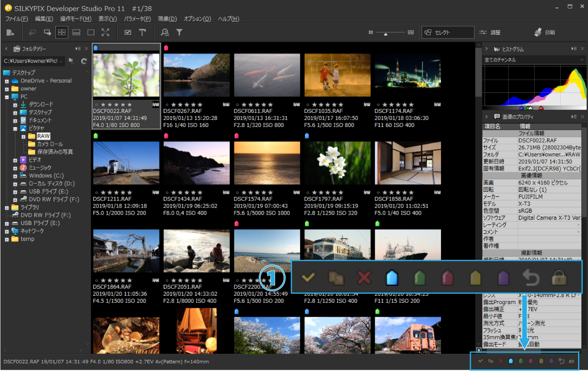This screenshot has height=371, width=588.
Task: Select the カメラ ロール folder
Action: [x=50, y=144]
